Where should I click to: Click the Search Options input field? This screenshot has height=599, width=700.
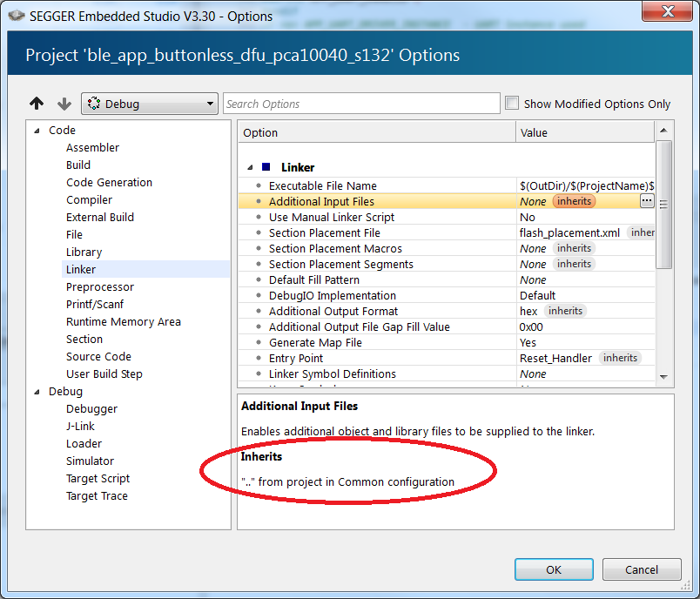coord(361,104)
